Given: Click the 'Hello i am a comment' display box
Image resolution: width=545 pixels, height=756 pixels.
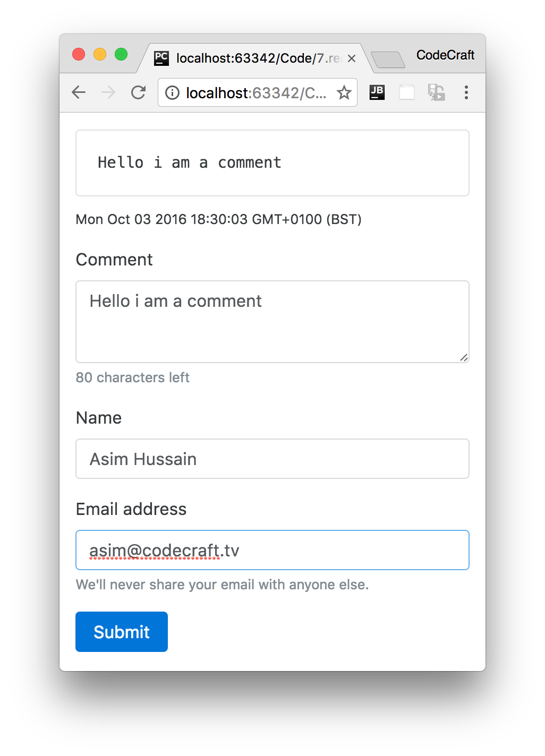Looking at the screenshot, I should (272, 162).
